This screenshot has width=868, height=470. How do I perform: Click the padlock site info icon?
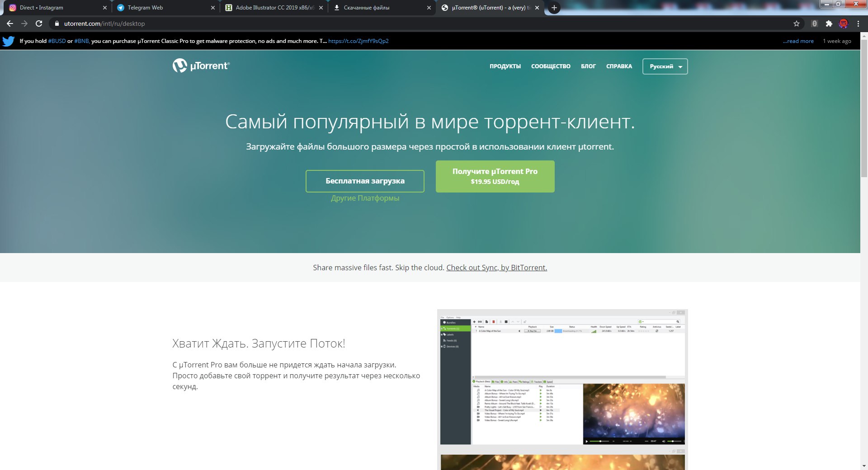[57, 23]
